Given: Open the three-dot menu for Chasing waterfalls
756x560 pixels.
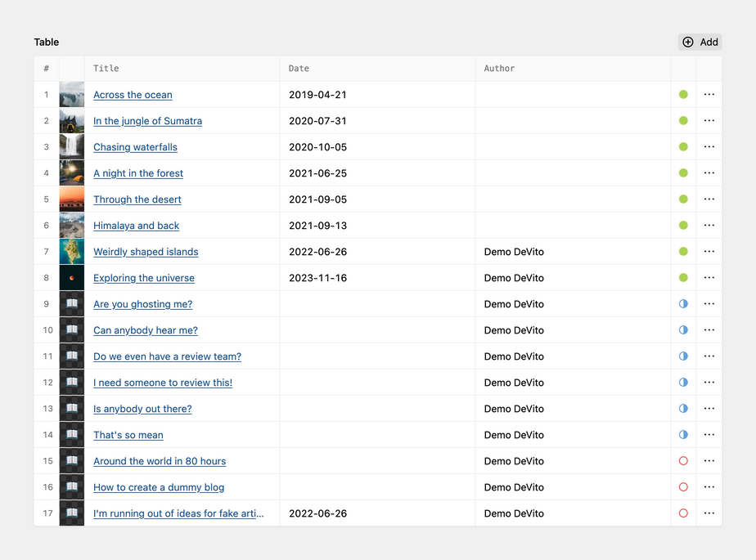Looking at the screenshot, I should point(709,147).
